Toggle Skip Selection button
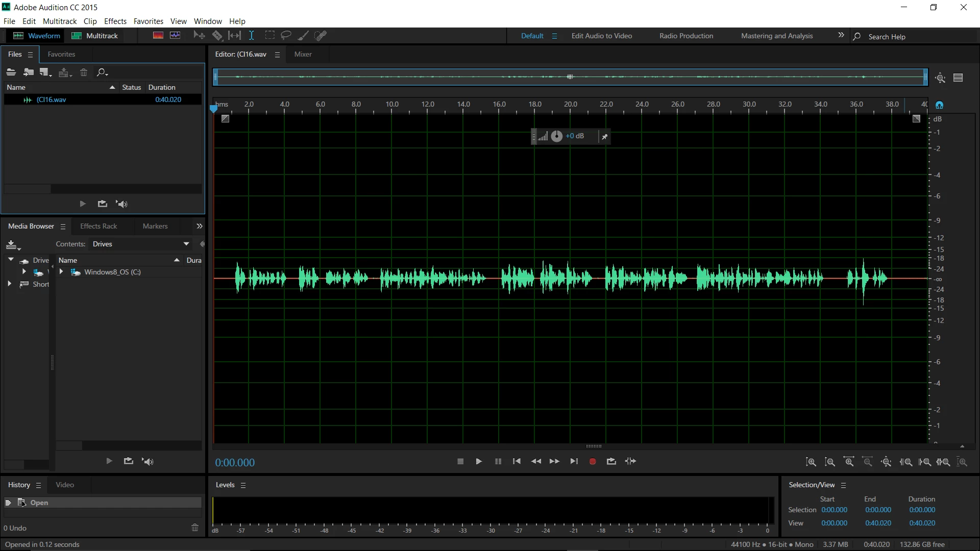 tap(631, 462)
